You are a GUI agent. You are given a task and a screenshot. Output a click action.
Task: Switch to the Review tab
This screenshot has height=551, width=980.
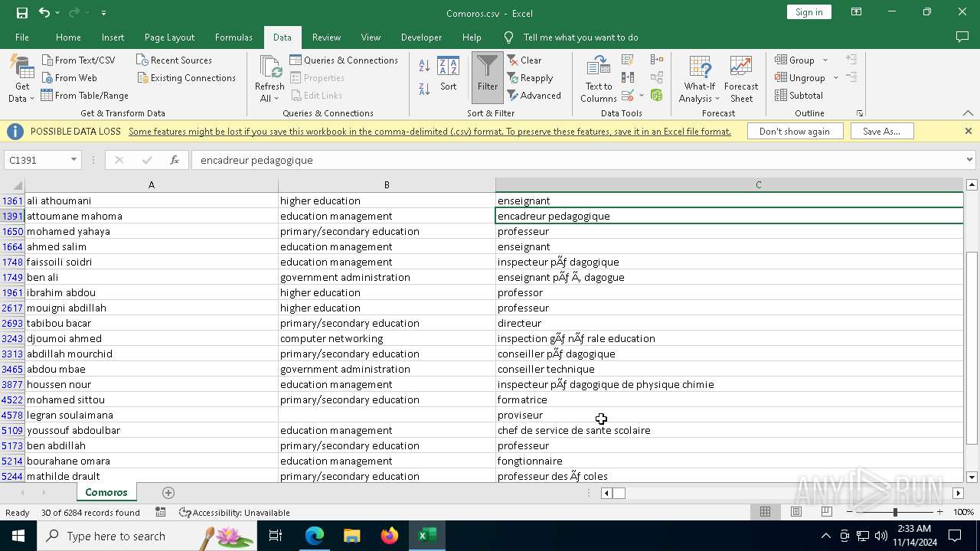click(326, 37)
